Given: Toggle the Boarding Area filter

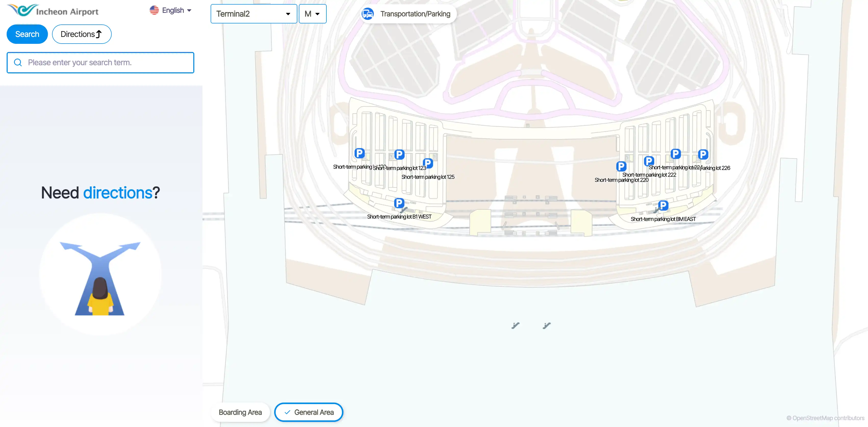Looking at the screenshot, I should [x=240, y=412].
